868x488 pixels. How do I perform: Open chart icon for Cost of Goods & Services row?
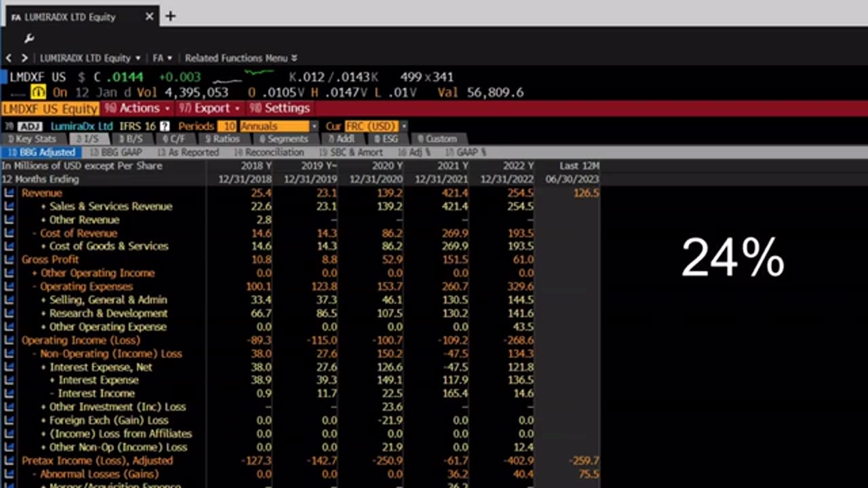9,246
